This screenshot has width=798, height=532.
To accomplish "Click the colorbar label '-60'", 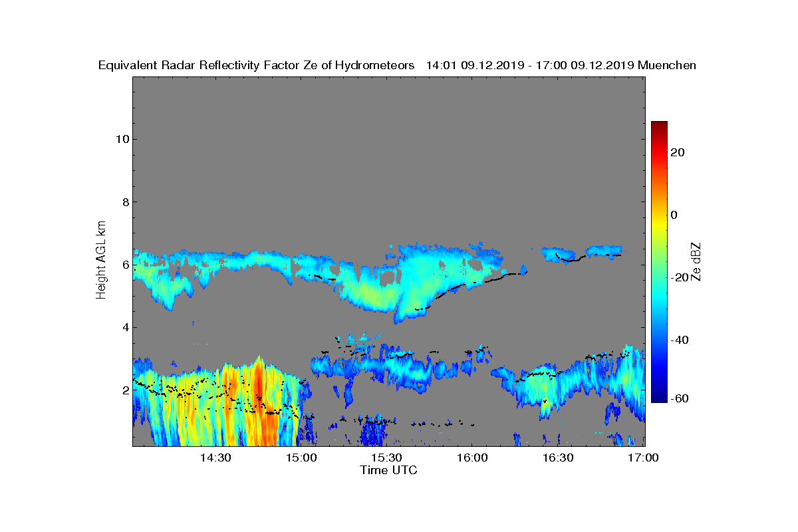I will [678, 398].
